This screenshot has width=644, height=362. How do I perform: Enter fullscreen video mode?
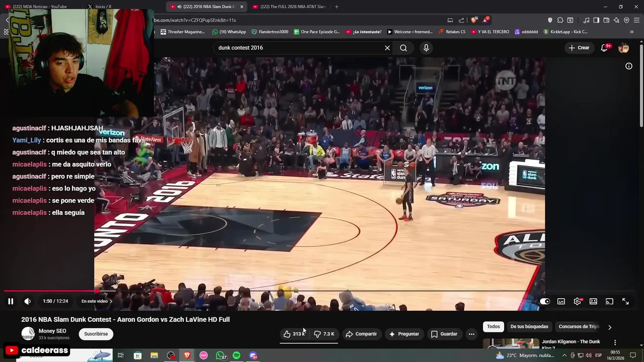[625, 301]
